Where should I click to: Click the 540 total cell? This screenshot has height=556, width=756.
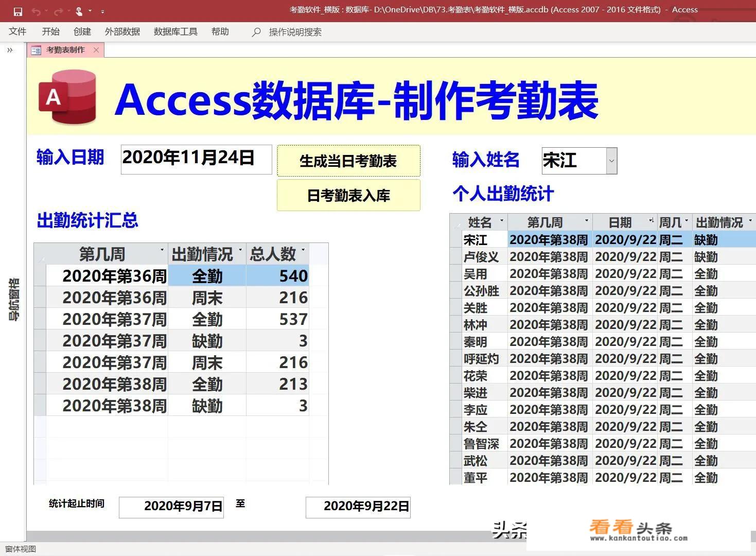[277, 276]
